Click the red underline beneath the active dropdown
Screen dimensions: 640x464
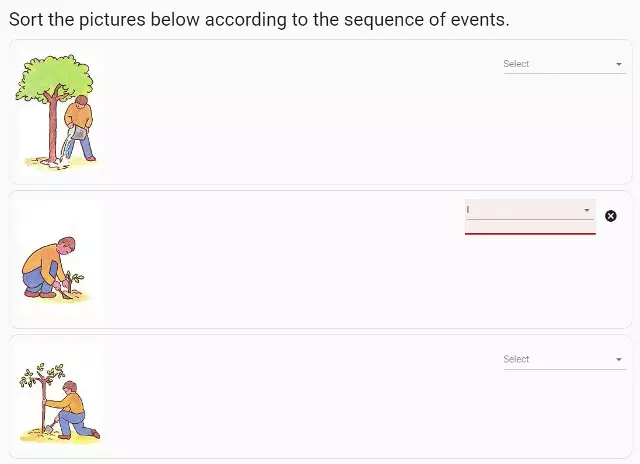coord(530,234)
